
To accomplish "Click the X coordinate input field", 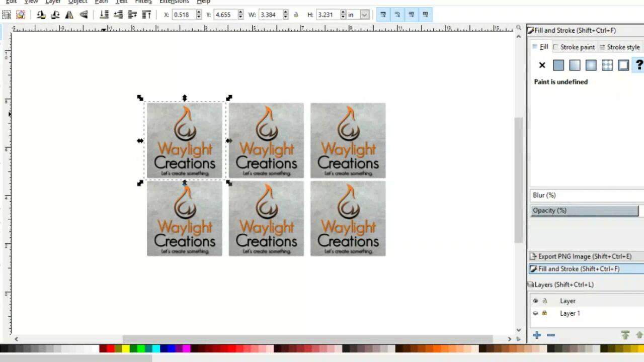I will tap(184, 15).
